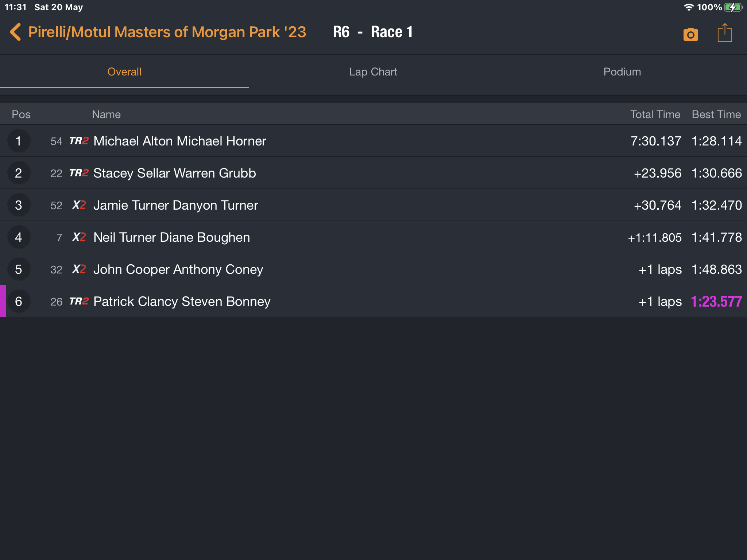Switch to the Podium tab
Viewport: 747px width, 560px height.
tap(622, 72)
